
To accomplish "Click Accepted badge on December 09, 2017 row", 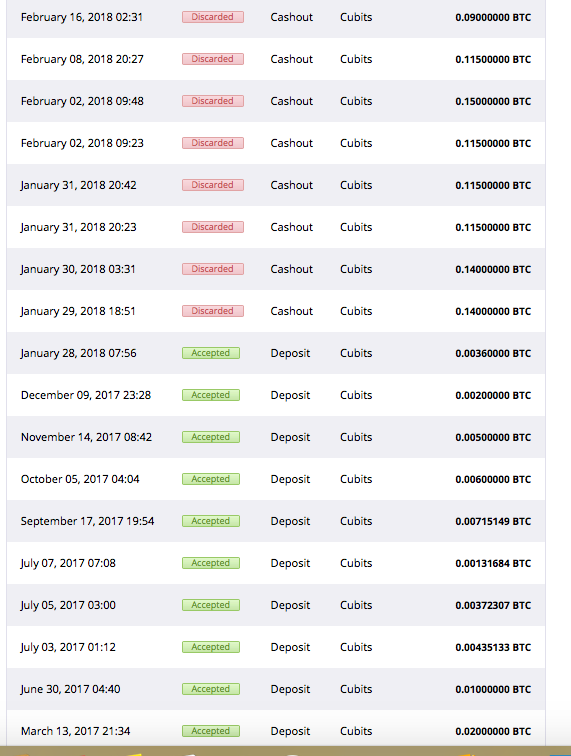I will [x=211, y=395].
